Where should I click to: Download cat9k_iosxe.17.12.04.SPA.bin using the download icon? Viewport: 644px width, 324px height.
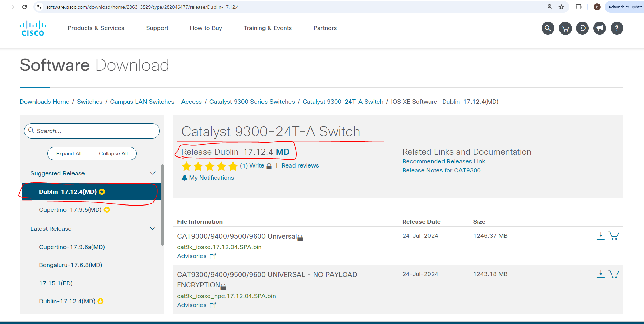tap(601, 236)
